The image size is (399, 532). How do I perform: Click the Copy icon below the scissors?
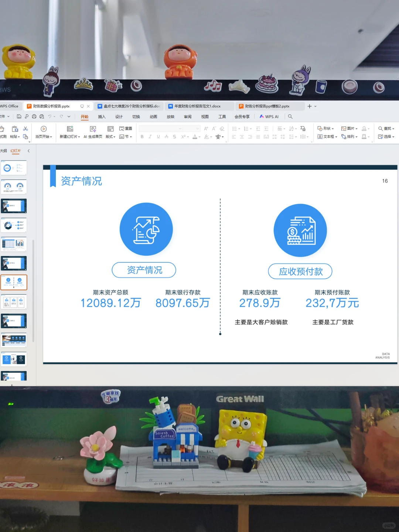pyautogui.click(x=25, y=137)
